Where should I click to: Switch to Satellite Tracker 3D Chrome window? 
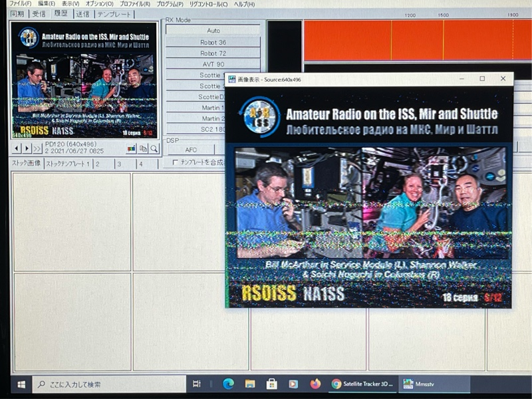pyautogui.click(x=362, y=384)
